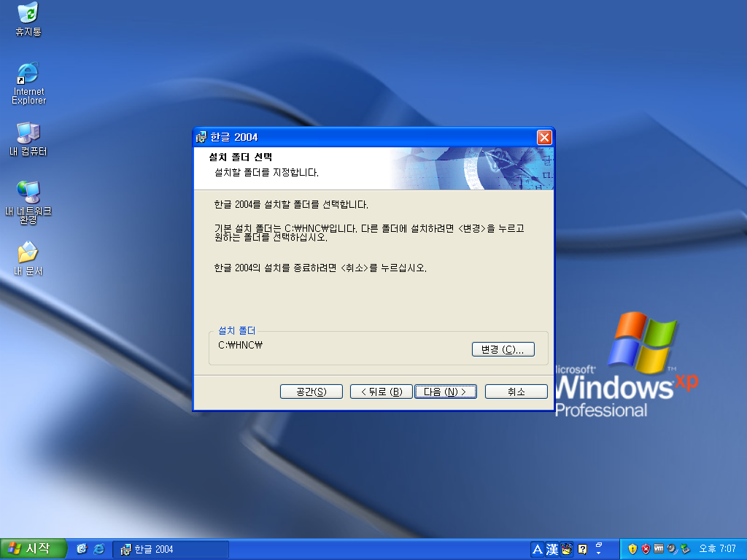Launch Internet Explorer from quick launch
Screen dimensions: 747x560
tap(99, 548)
